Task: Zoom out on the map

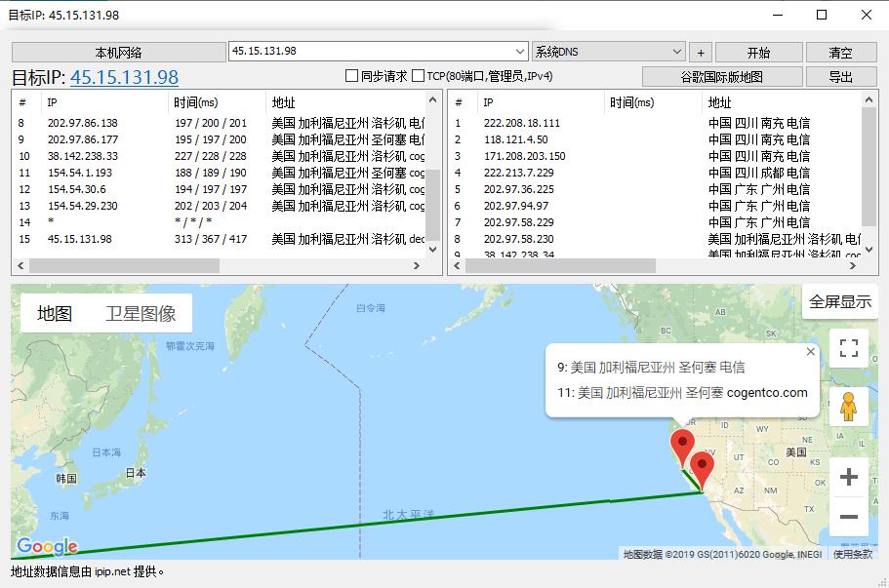Action: (848, 518)
